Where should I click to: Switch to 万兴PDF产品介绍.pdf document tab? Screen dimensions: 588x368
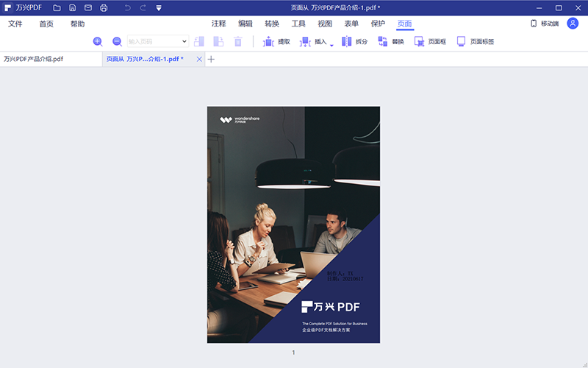(x=34, y=59)
